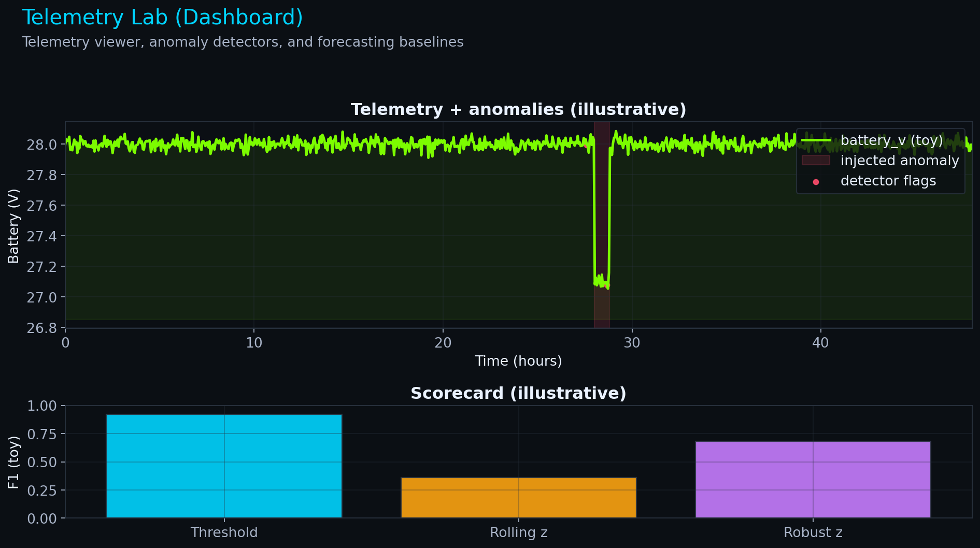The width and height of the screenshot is (980, 548).
Task: Select the purple Robust z bar
Action: click(813, 479)
